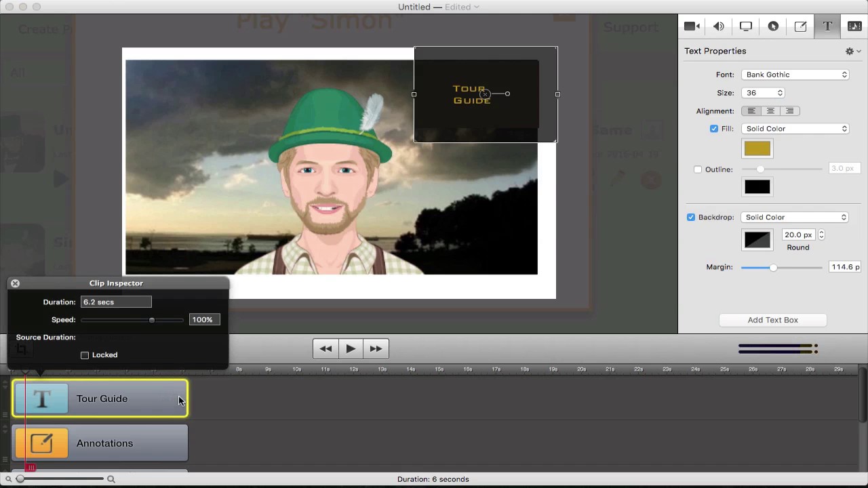Center-align the text
Viewport: 868px width, 488px height.
770,111
